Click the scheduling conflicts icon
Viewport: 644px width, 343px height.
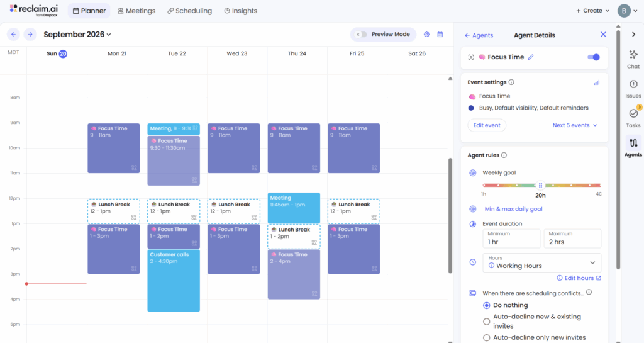click(473, 293)
